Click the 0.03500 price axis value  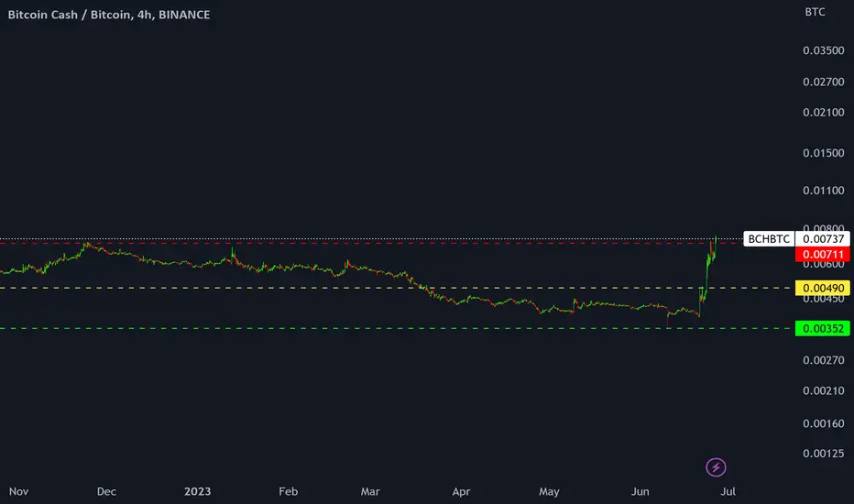coord(824,50)
